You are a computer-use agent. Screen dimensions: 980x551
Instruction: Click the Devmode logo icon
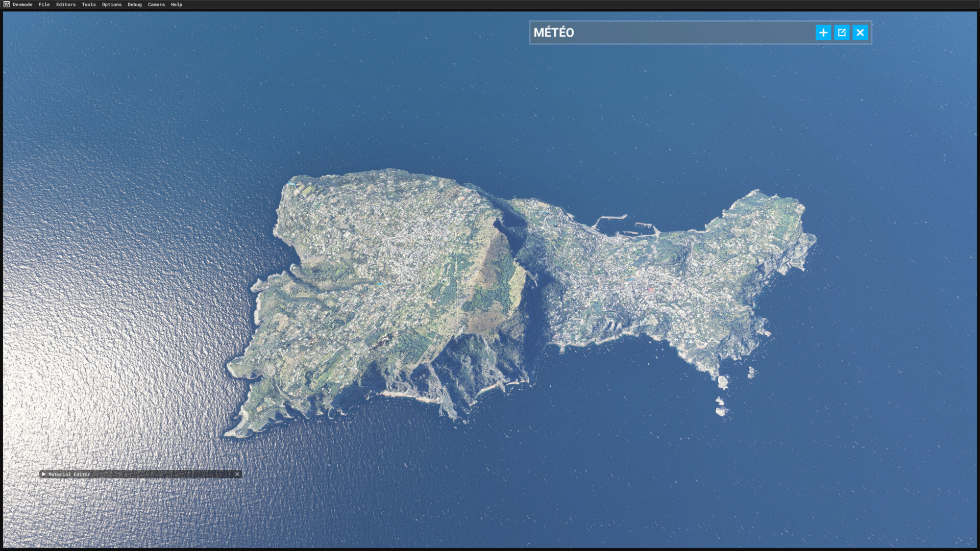7,4
